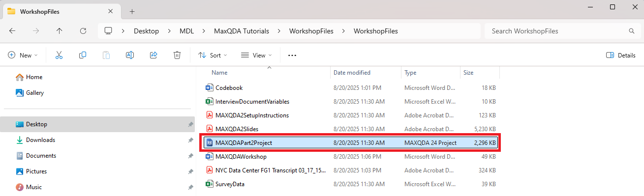This screenshot has height=196, width=644.
Task: Sort by the Name column header
Action: point(219,73)
